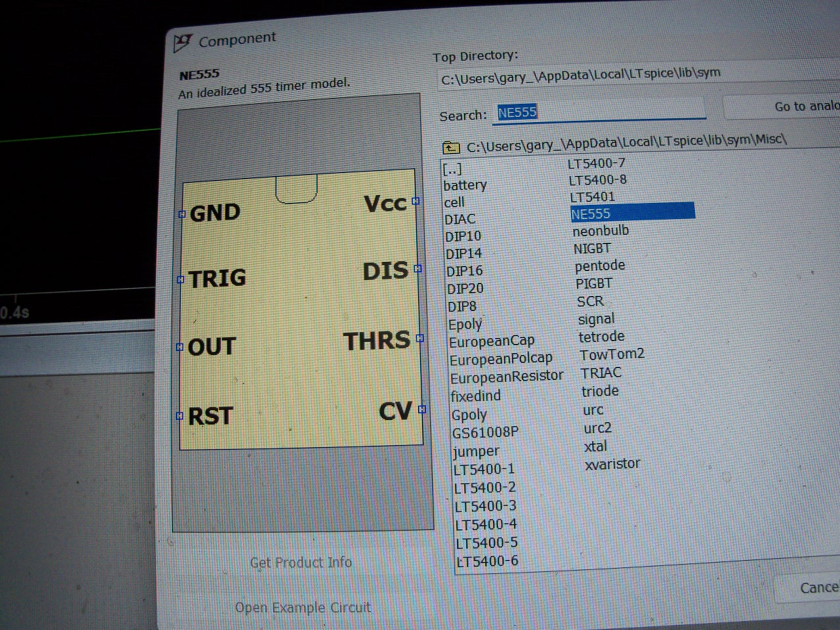
Task: Select LT5400-2 in the list
Action: click(485, 488)
